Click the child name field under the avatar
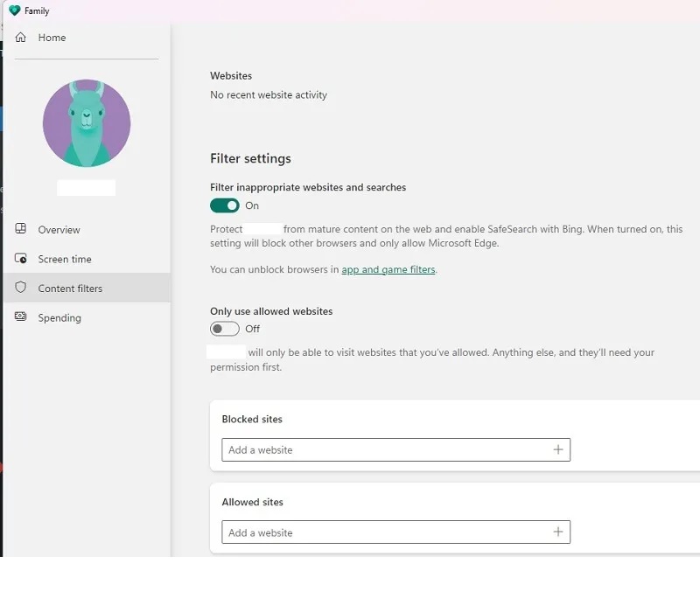 pos(87,187)
